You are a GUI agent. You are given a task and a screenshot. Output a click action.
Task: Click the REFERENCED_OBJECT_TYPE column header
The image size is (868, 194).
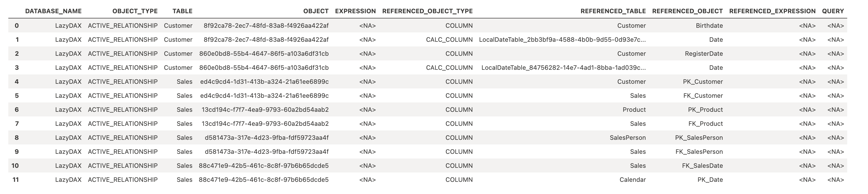(x=427, y=11)
